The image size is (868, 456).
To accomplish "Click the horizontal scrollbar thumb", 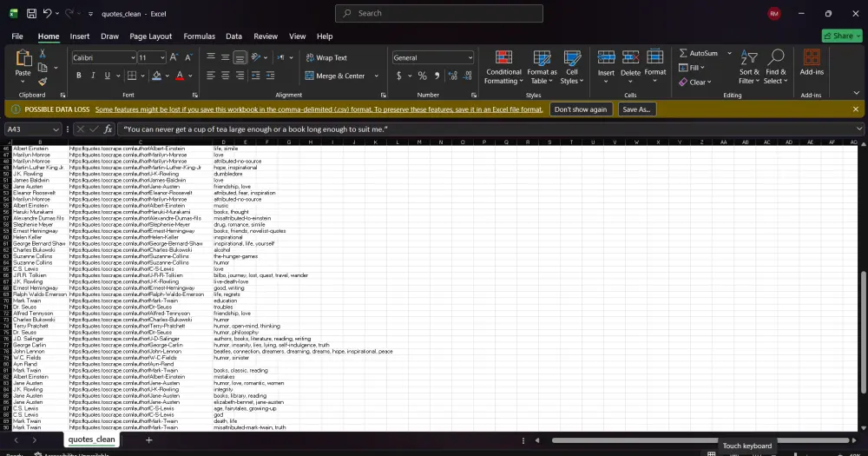I will click(x=700, y=440).
